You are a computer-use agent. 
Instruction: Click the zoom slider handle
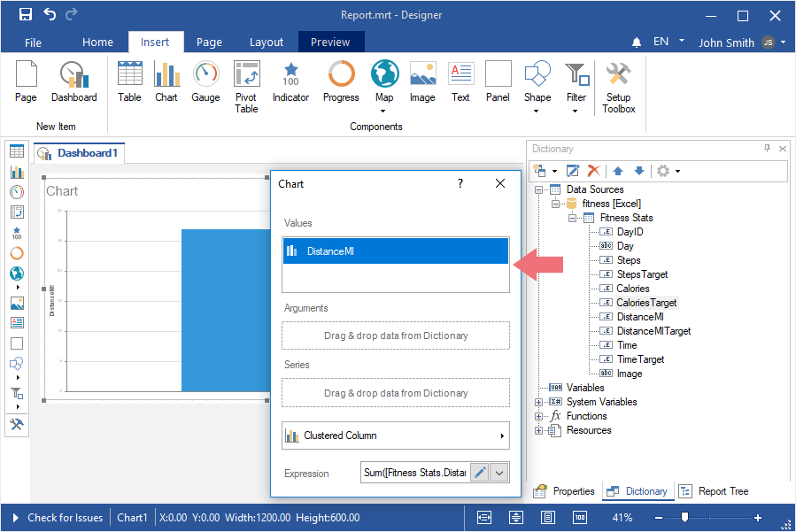point(684,518)
